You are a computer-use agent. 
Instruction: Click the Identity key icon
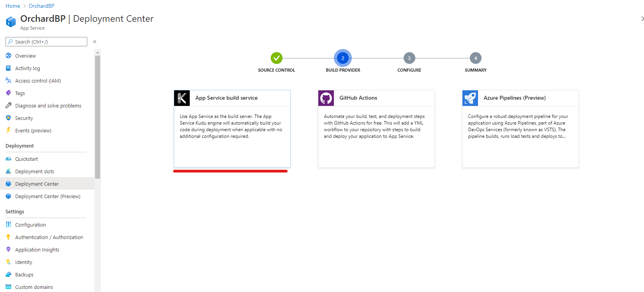pos(8,262)
